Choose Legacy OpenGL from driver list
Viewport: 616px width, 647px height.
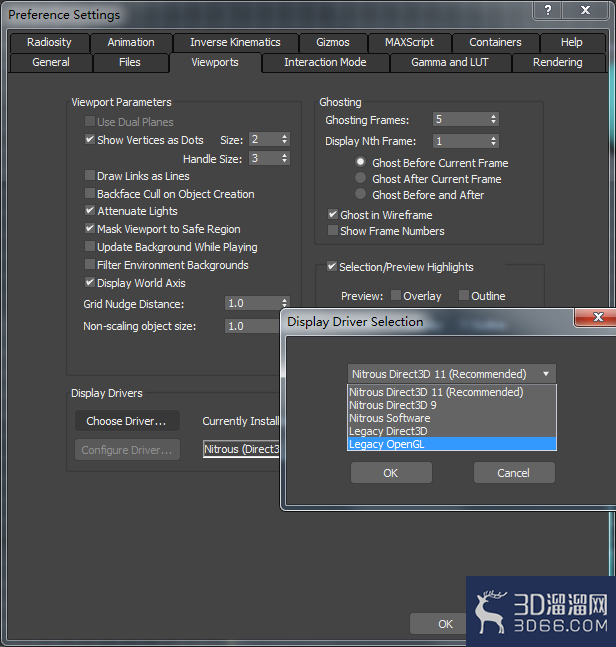pos(452,444)
